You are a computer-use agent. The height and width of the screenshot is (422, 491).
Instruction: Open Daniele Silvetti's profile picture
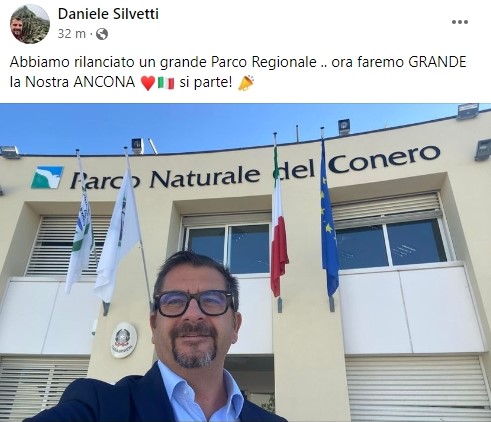[x=30, y=24]
